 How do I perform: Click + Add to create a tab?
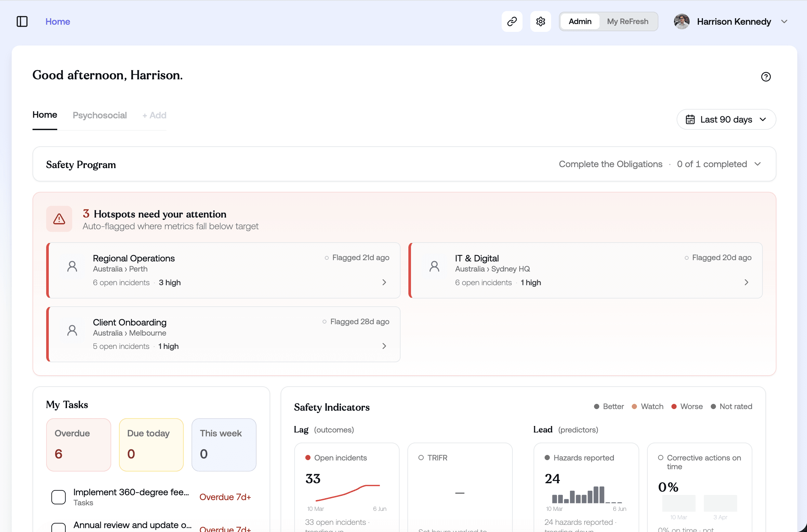[154, 115]
